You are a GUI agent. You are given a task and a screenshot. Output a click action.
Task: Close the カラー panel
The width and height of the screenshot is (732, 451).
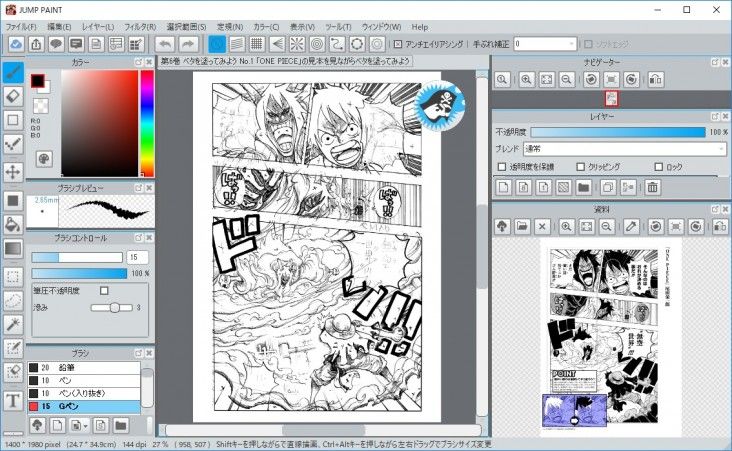[x=149, y=62]
